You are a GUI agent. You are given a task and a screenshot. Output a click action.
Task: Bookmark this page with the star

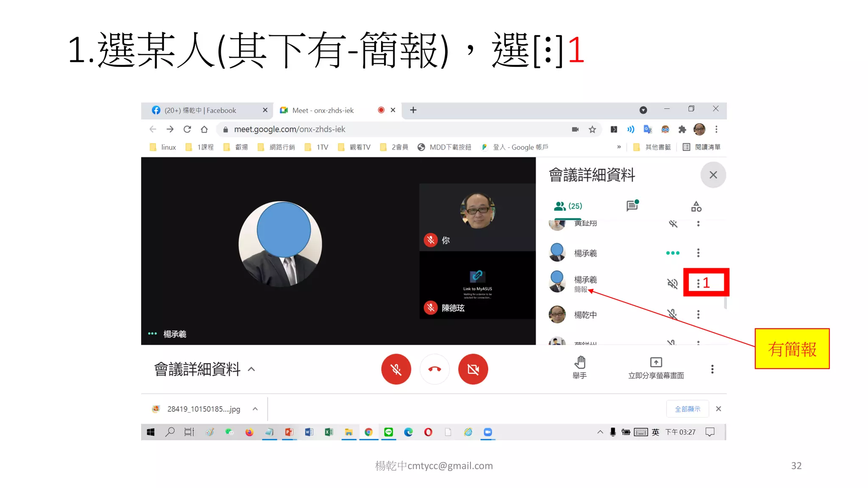pos(592,130)
